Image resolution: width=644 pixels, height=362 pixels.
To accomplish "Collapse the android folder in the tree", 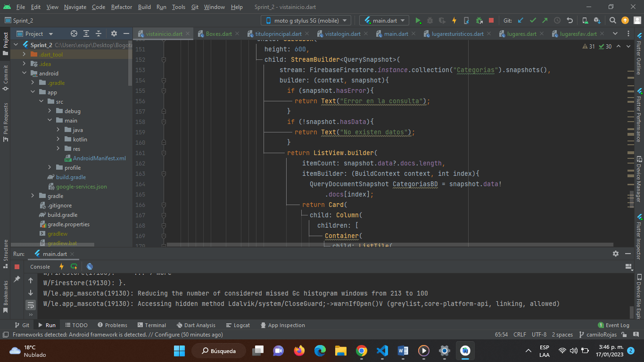I will tap(25, 74).
